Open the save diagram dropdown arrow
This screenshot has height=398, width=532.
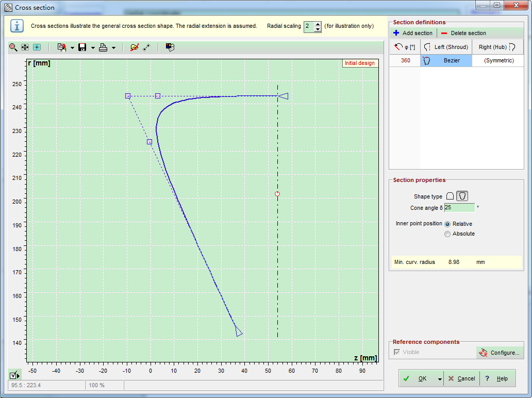click(93, 48)
